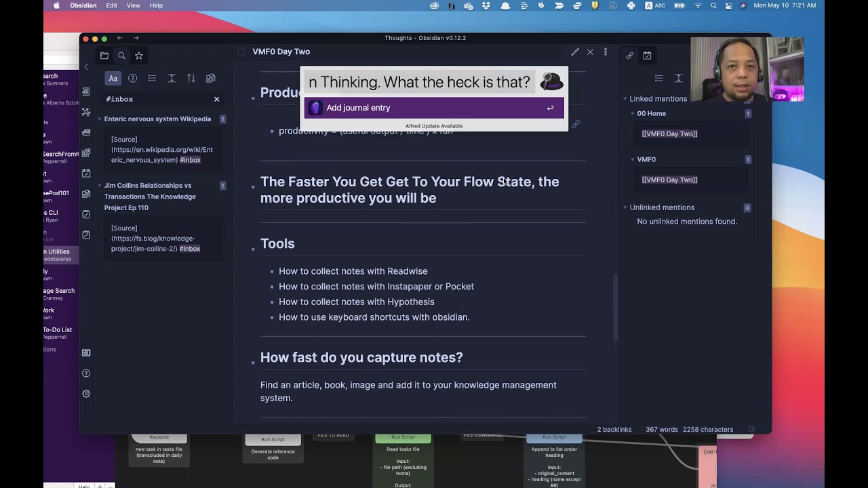Select Alfred's 'Add journal entry' result
The height and width of the screenshot is (488, 868).
434,108
